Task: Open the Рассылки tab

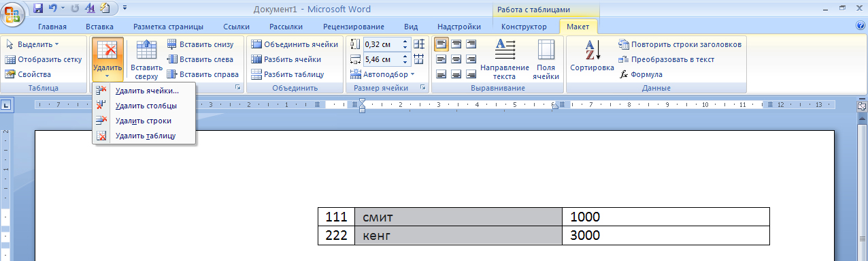Action: (286, 27)
